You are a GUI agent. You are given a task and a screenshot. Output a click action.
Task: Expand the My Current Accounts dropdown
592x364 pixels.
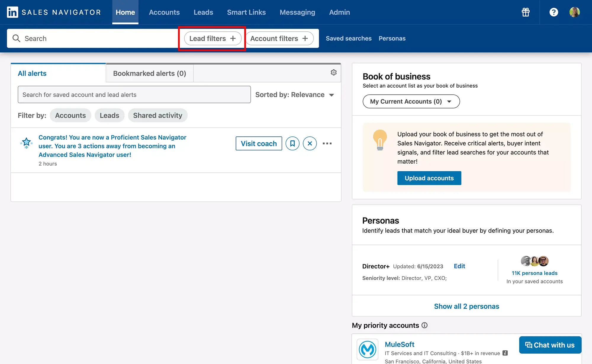[411, 101]
